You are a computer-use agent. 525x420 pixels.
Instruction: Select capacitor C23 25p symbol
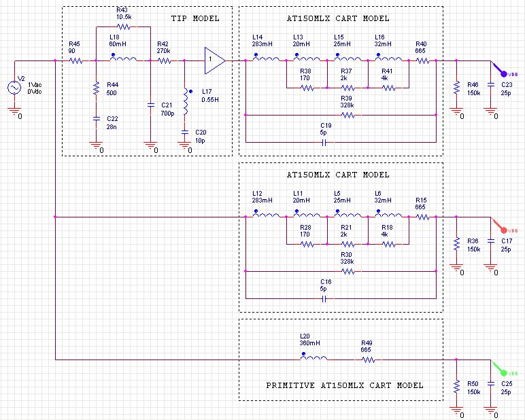tap(490, 85)
